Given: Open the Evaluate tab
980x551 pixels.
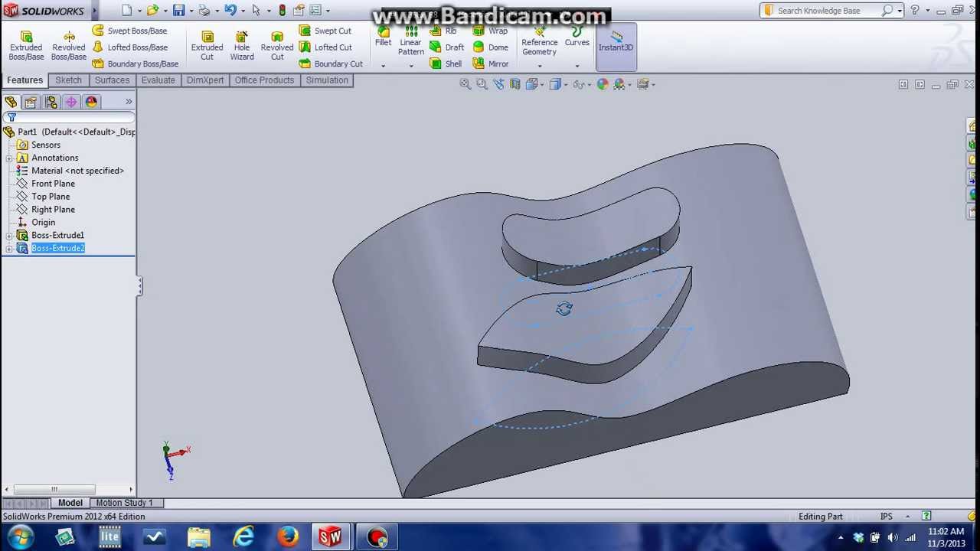Looking at the screenshot, I should (158, 80).
